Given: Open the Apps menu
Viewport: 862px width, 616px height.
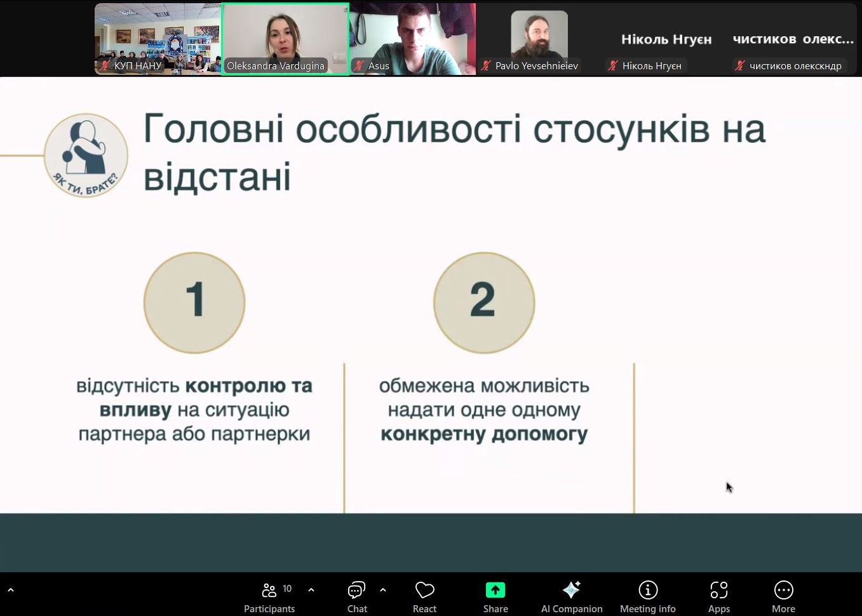Looking at the screenshot, I should point(718,597).
